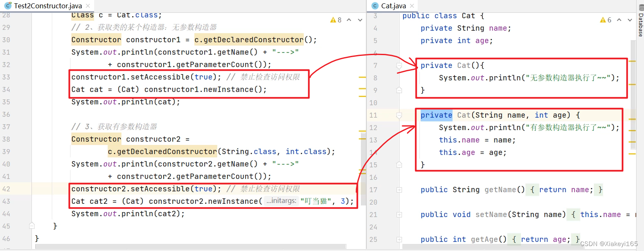Go to previous highlighted problem in Test2Constructor.java
This screenshot has width=644, height=251.
click(x=349, y=20)
